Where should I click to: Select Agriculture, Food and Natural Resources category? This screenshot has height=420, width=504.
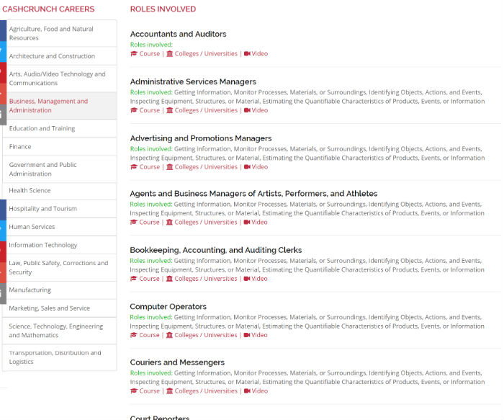(60, 33)
